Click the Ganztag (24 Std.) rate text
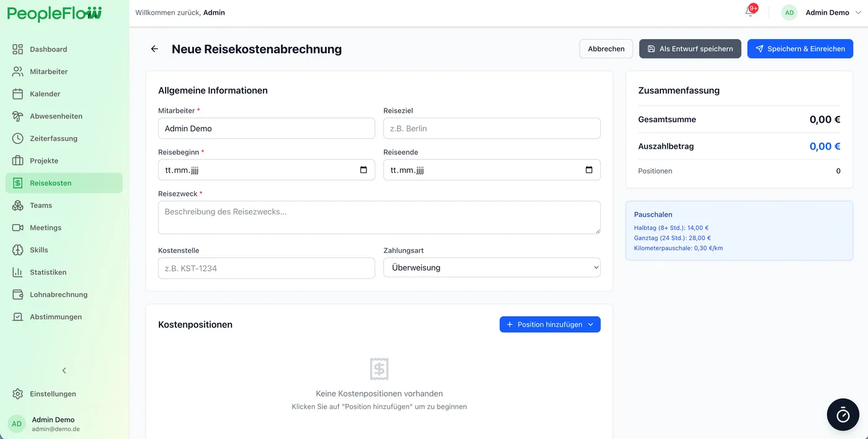 point(672,237)
